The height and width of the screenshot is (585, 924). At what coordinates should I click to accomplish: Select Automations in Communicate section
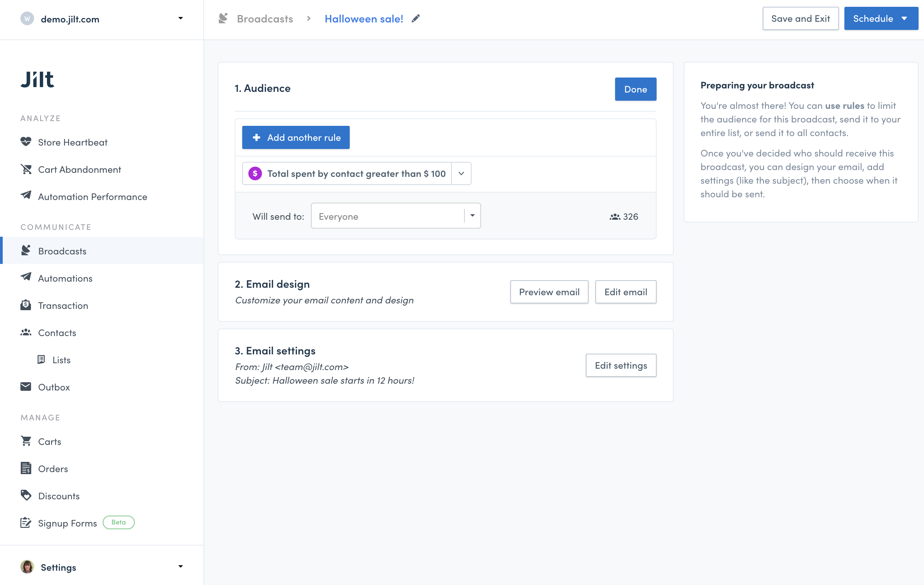coord(65,279)
